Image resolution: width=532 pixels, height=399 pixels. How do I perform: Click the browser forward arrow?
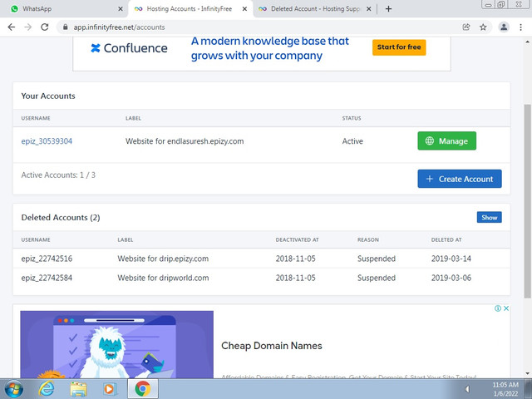[27, 27]
